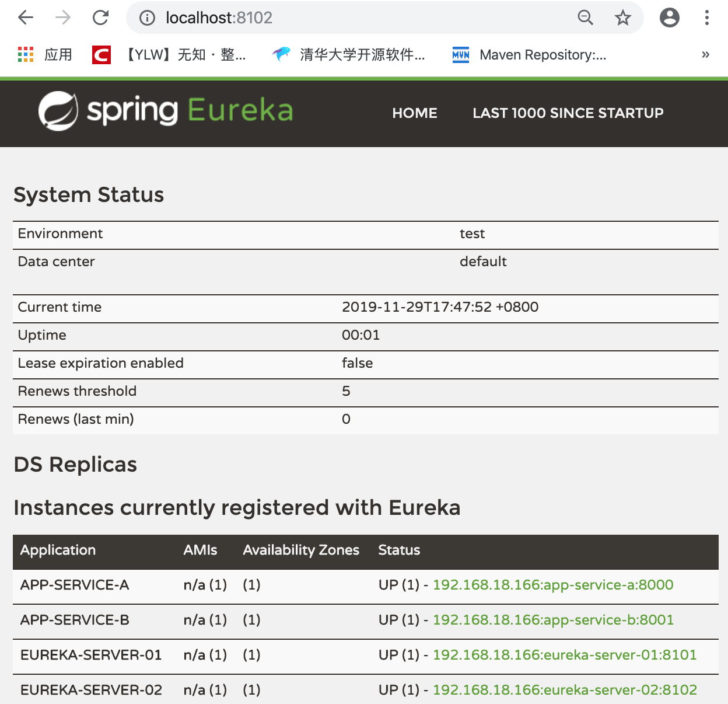
Task: Click the AMIs column header
Action: pyautogui.click(x=200, y=550)
